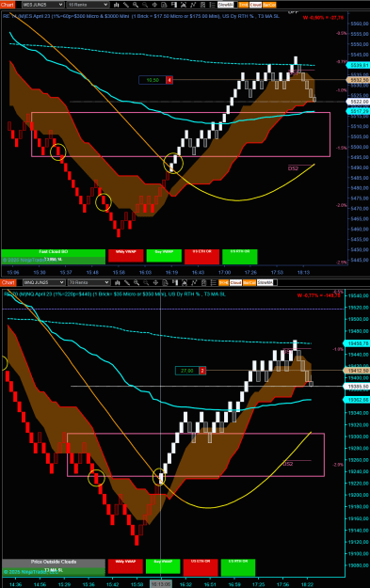
Task: Toggle BarCol button in MNQ chart toolbar
Action: point(249,282)
